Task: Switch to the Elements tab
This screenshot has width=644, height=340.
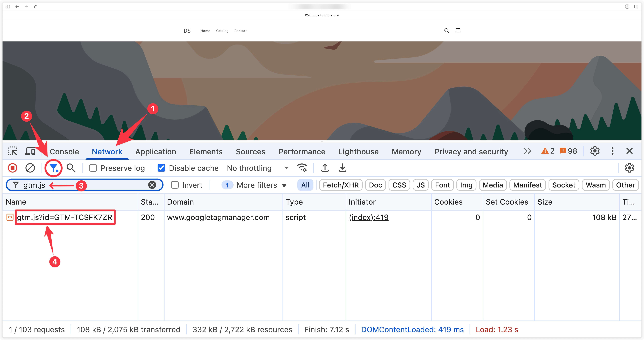Action: [x=206, y=151]
